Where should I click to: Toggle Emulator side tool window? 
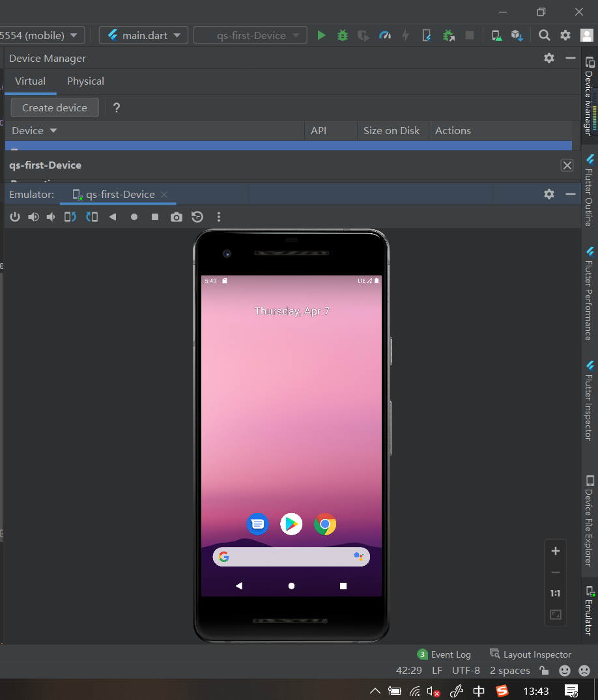point(590,610)
